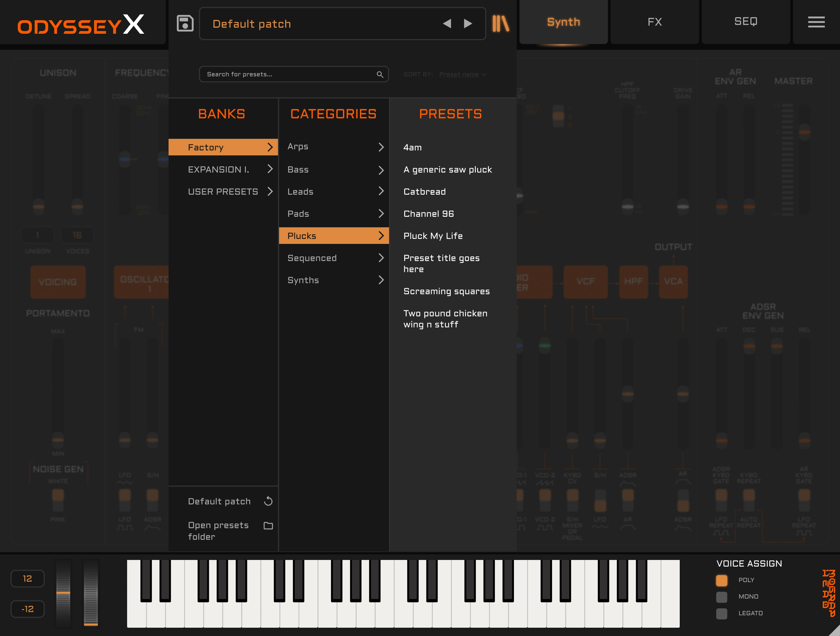Screen dimensions: 840x636
Task: Click the 12 pitch bend range box
Action: [x=27, y=578]
